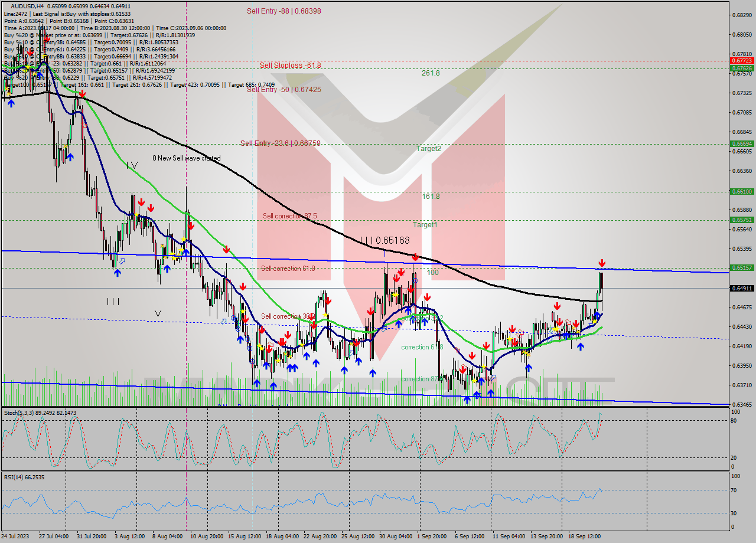Click the '18 Aug 04:00' time label
756x543 pixels.
pos(282,537)
